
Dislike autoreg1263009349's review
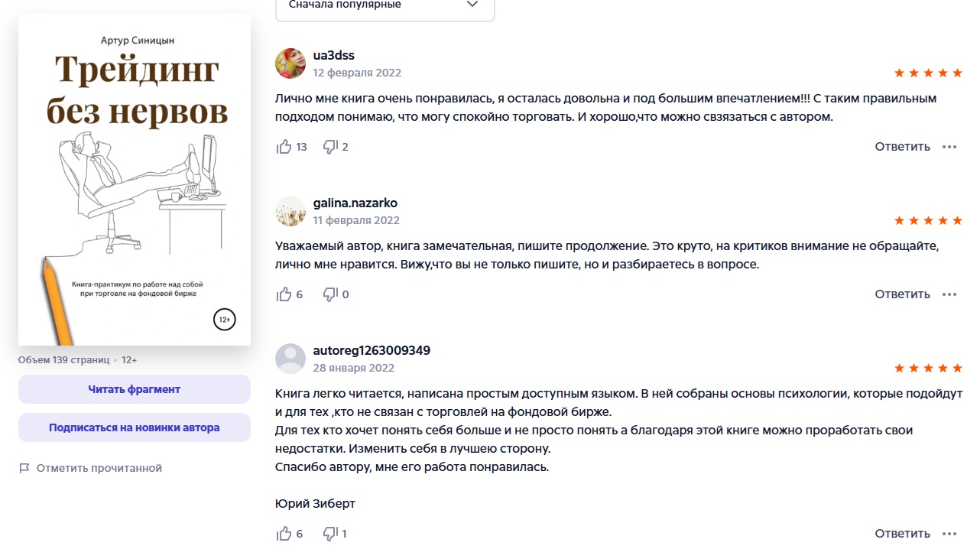click(330, 534)
